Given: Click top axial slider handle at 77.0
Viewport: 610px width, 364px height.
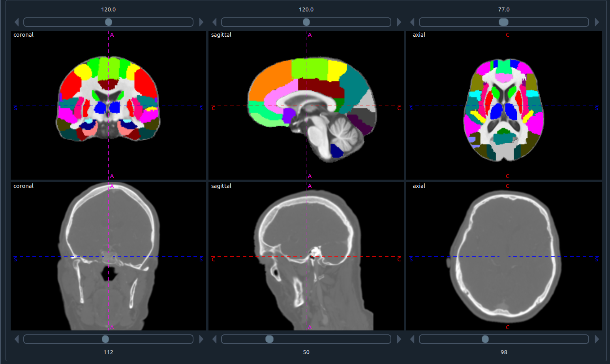Looking at the screenshot, I should (504, 22).
